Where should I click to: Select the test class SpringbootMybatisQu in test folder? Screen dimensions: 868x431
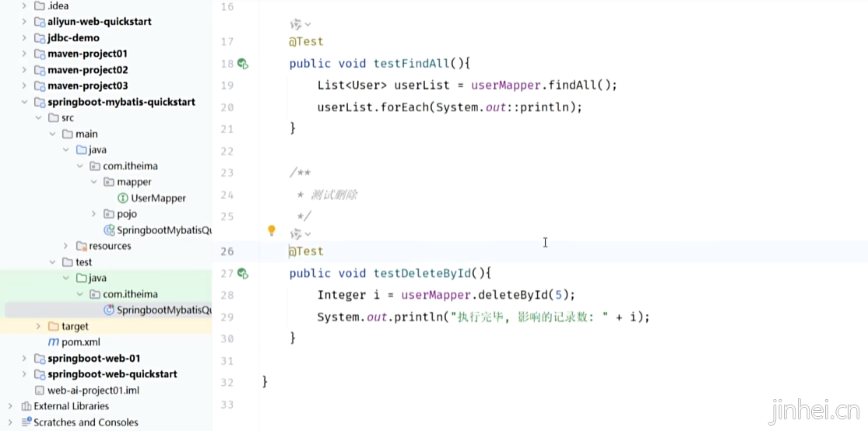pyautogui.click(x=163, y=310)
